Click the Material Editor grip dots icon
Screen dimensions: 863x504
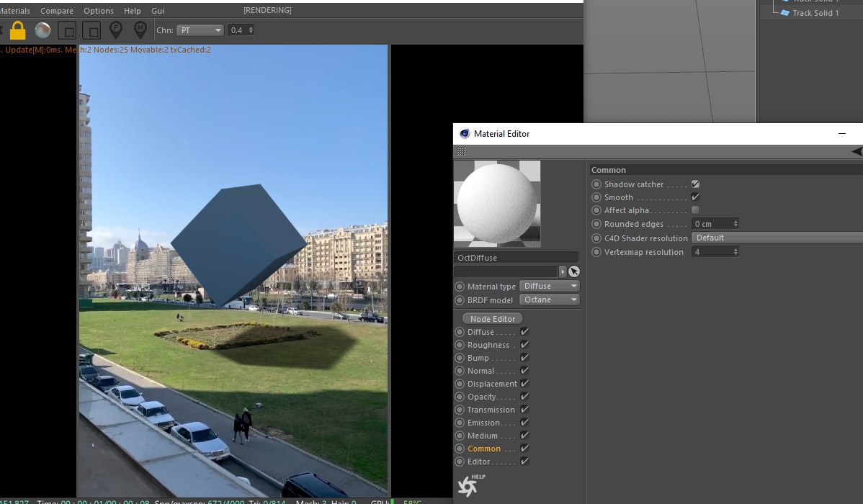click(461, 151)
